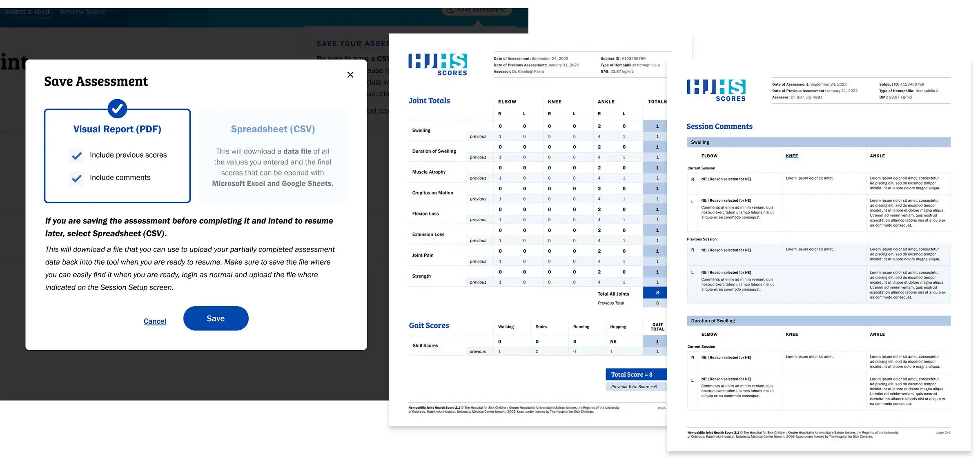Toggle Include comments checkbox
The height and width of the screenshot is (465, 980).
(77, 178)
